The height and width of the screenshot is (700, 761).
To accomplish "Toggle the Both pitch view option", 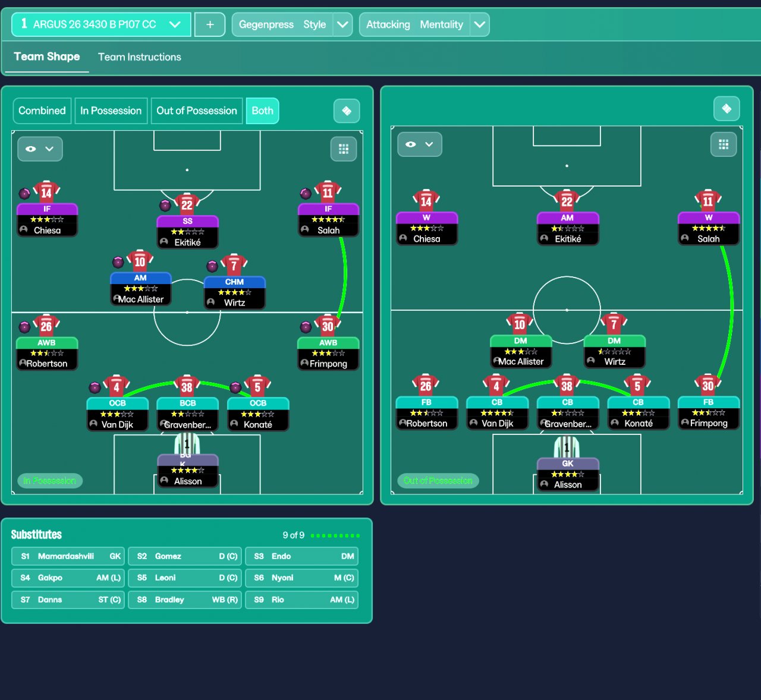I will [262, 111].
